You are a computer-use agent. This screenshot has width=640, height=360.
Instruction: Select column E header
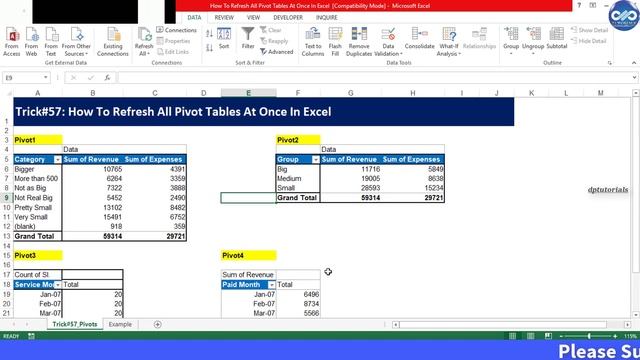click(248, 93)
